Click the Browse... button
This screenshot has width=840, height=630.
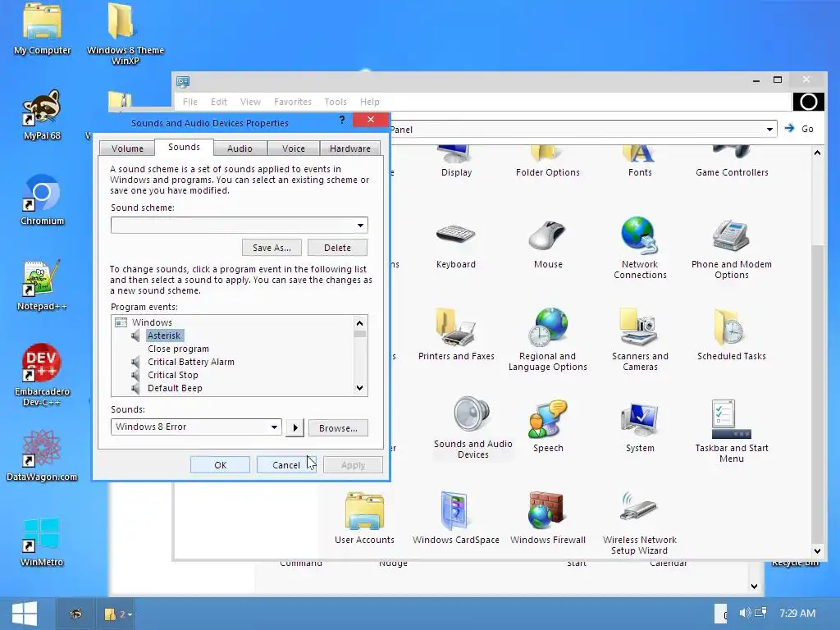(x=338, y=428)
